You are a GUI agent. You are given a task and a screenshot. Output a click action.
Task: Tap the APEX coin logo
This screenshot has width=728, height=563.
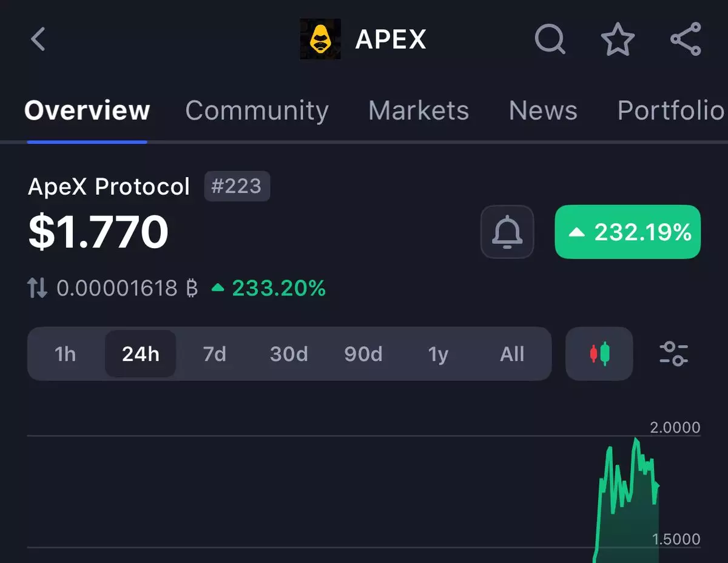[320, 39]
